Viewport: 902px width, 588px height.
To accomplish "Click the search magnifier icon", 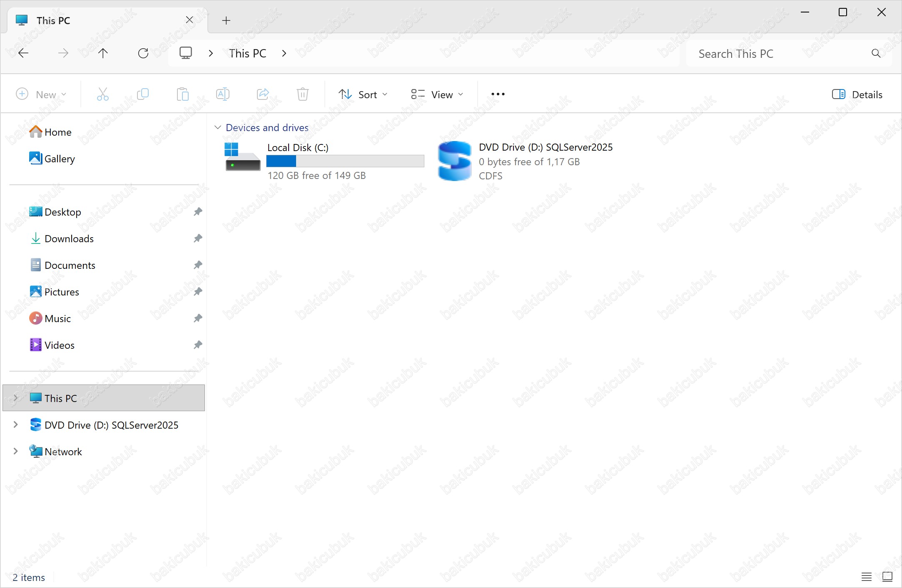I will (x=876, y=53).
